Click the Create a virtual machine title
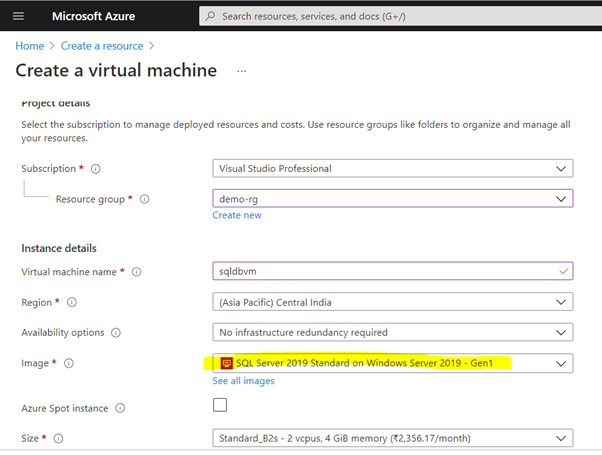Image resolution: width=602 pixels, height=455 pixels. pos(116,71)
